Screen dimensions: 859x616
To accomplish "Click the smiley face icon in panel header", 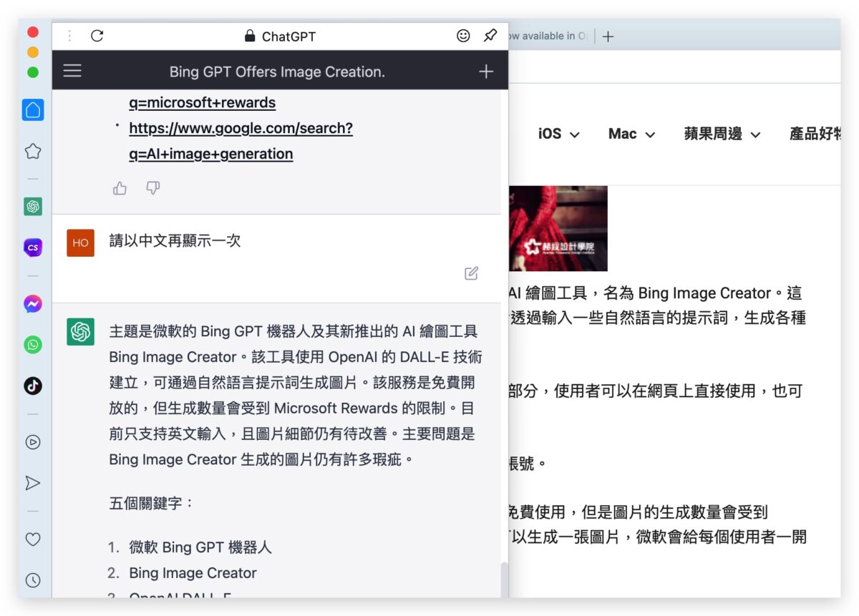I will pos(463,36).
